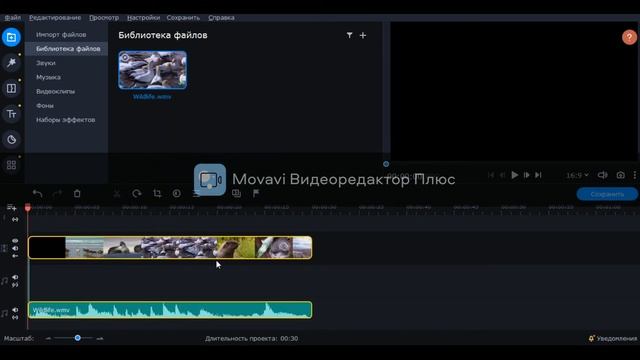Open the preview three-dot options menu
This screenshot has width=640, height=360.
click(x=635, y=175)
